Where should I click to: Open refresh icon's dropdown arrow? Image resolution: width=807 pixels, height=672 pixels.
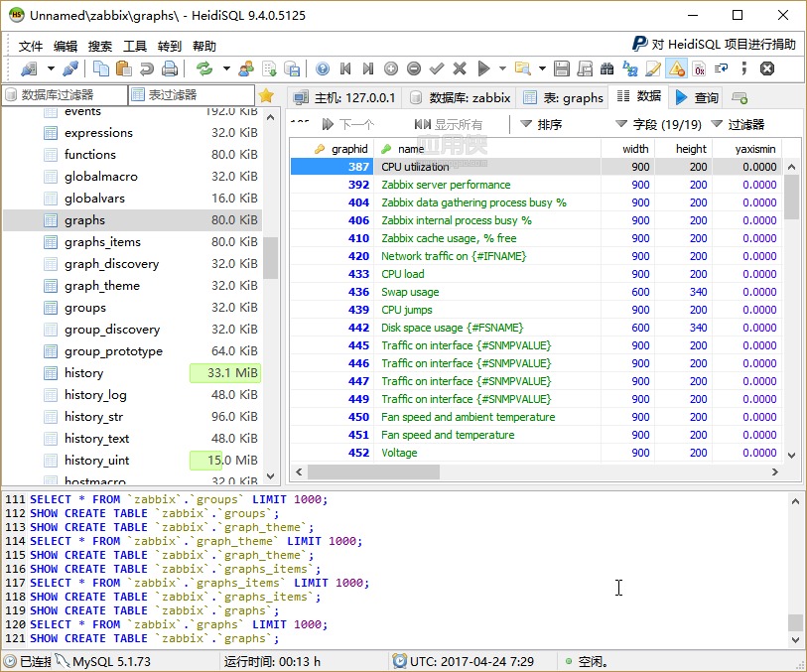tap(226, 68)
